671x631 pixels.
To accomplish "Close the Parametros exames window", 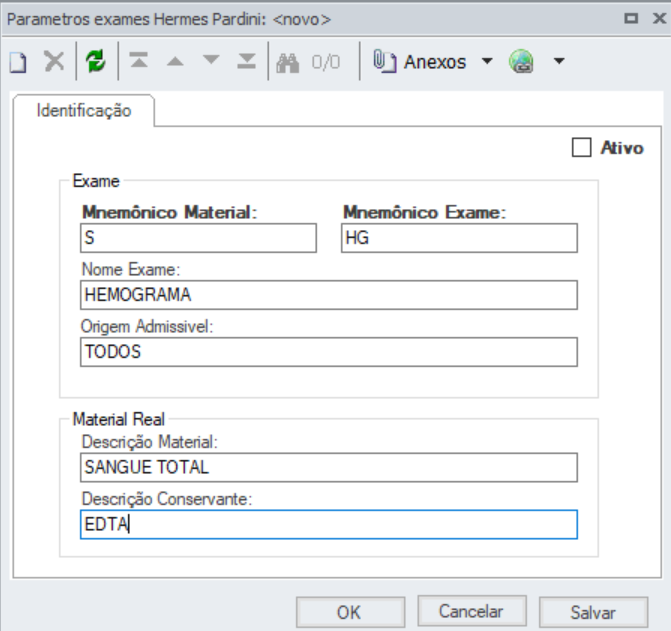I will click(659, 18).
